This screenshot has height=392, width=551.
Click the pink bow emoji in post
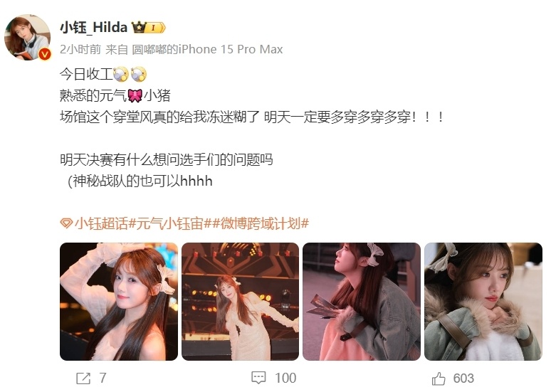(x=135, y=95)
